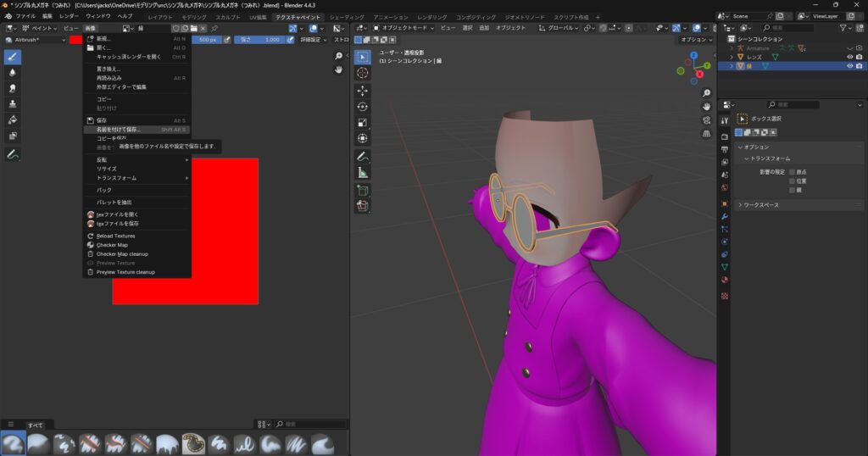Image resolution: width=868 pixels, height=456 pixels.
Task: Open the グローバル orientation dropdown
Action: [x=559, y=28]
